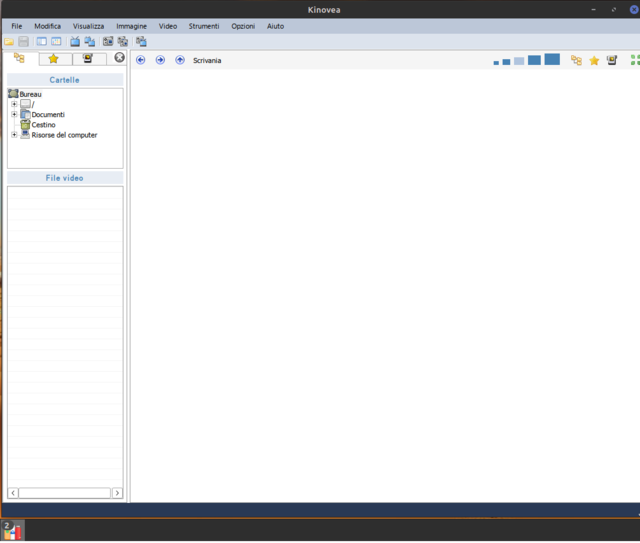Open the Strumenti menu

[204, 26]
